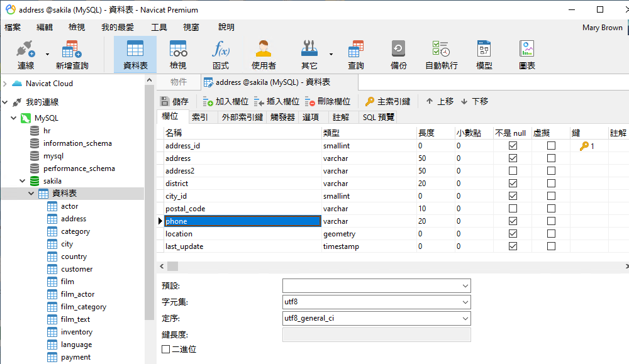Open the 工具 menu
The width and height of the screenshot is (629, 364).
[159, 27]
